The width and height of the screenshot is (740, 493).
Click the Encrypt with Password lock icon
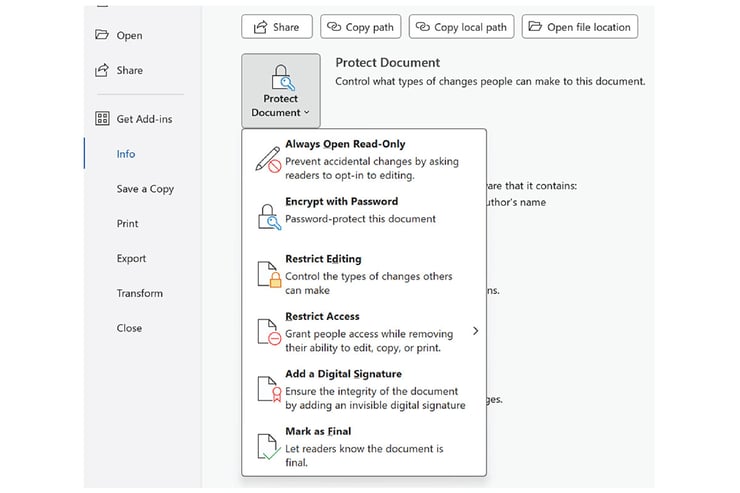(x=267, y=216)
